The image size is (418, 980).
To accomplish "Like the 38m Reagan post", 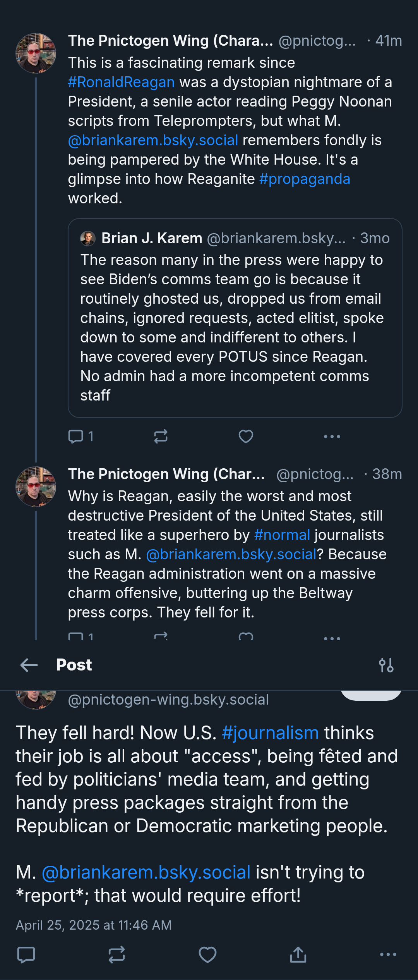I will coord(246,636).
